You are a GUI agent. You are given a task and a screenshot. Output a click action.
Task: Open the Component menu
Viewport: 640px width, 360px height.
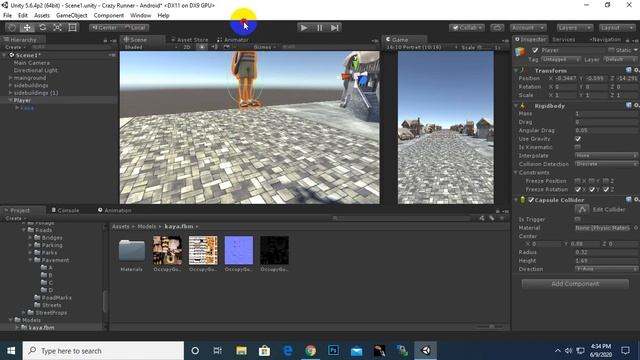[109, 16]
